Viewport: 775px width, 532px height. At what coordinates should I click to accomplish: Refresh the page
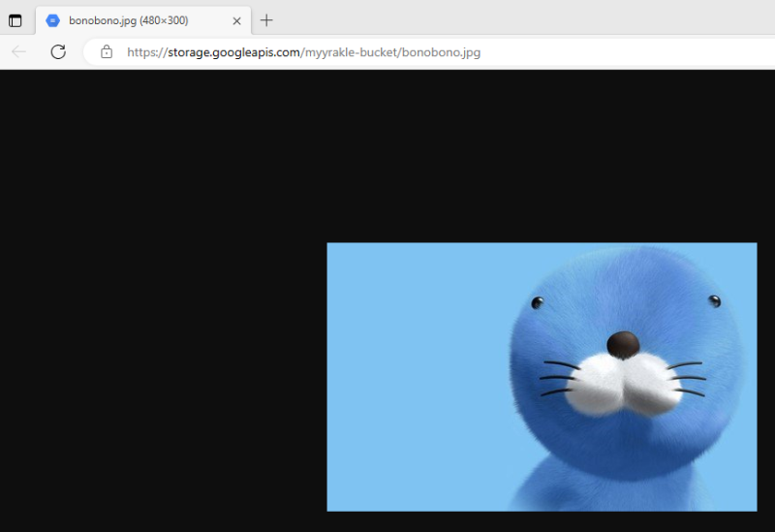point(58,52)
